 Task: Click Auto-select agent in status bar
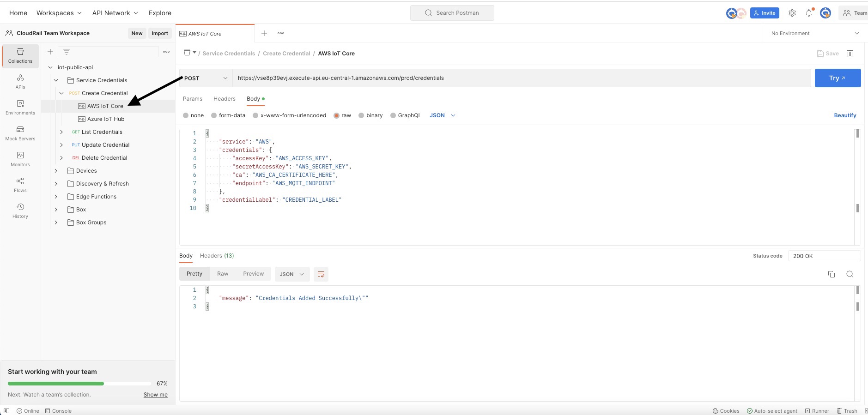tap(772, 411)
